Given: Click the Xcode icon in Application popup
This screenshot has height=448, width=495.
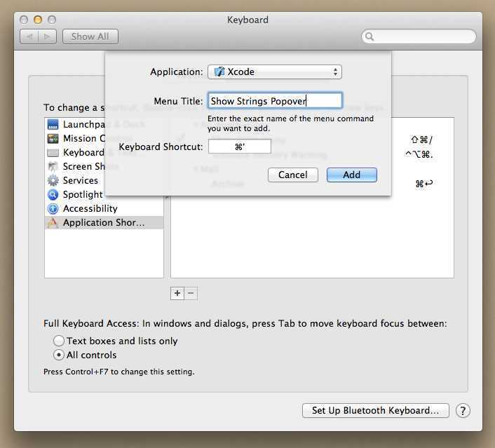Looking at the screenshot, I should (219, 72).
